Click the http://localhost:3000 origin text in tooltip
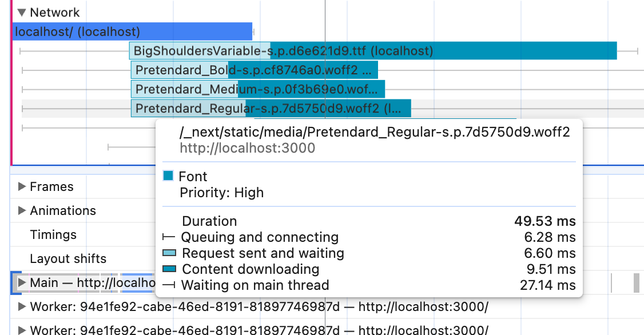 247,148
